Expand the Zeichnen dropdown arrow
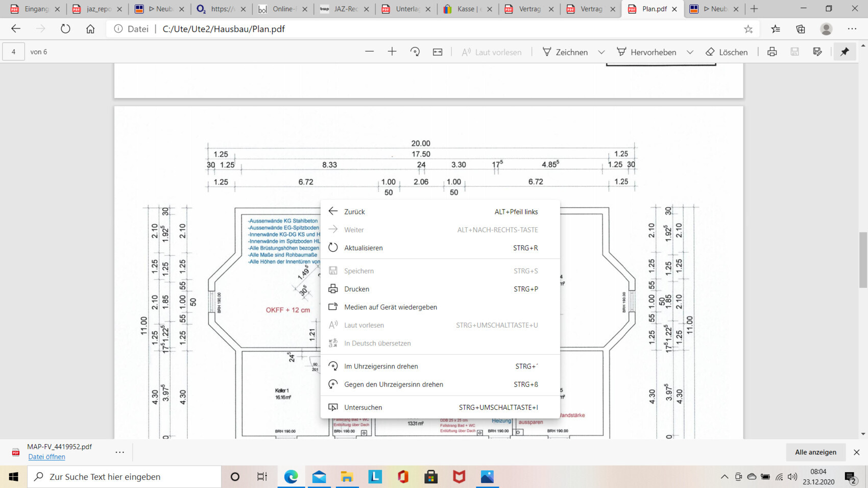Viewport: 868px width, 488px height. pos(601,52)
